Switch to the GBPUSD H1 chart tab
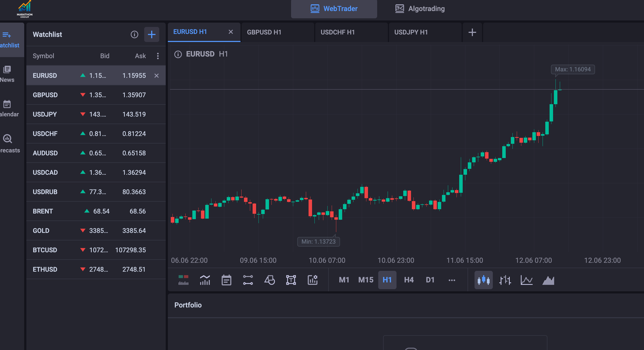Screen dimensions: 644x350 (x=278, y=32)
